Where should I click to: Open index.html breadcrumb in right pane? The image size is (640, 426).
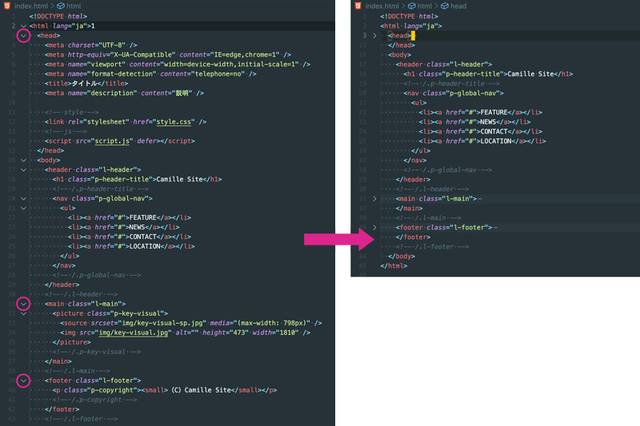382,6
